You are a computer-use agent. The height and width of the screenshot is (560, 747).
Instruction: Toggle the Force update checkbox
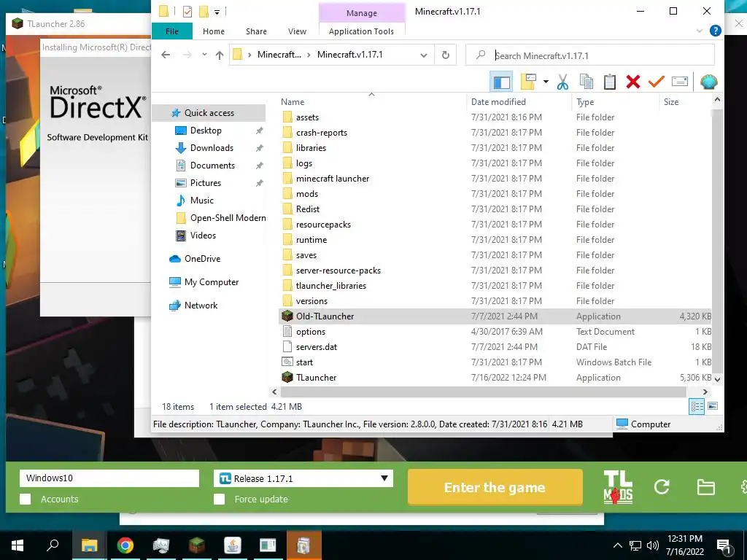tap(219, 499)
